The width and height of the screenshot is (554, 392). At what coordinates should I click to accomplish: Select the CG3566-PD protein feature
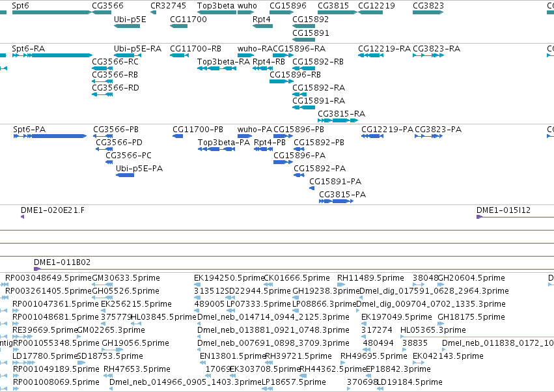104,149
